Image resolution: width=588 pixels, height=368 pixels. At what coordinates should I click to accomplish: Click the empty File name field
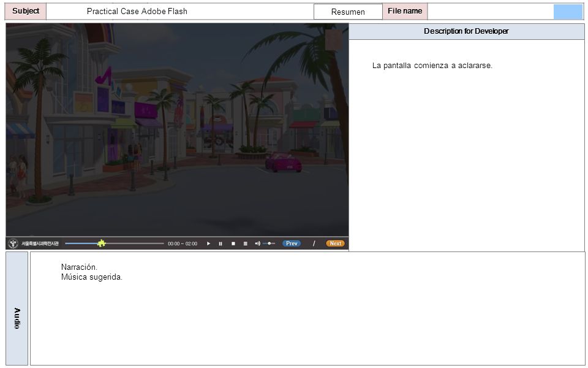[491, 11]
